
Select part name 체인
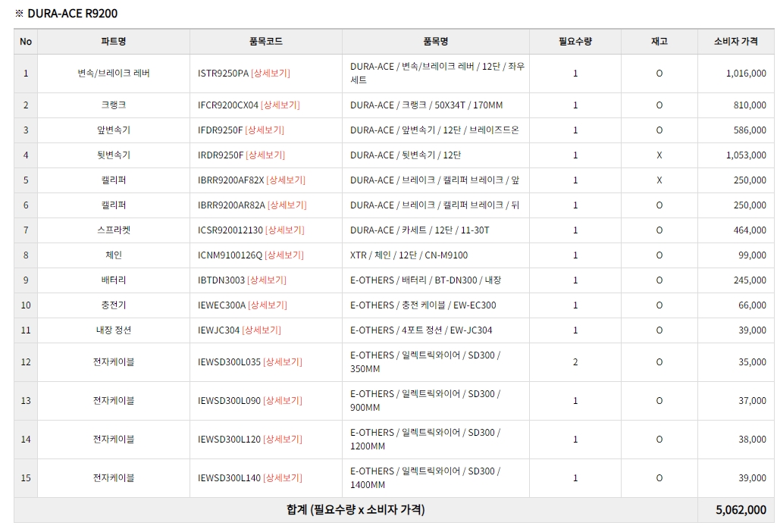[x=114, y=255]
